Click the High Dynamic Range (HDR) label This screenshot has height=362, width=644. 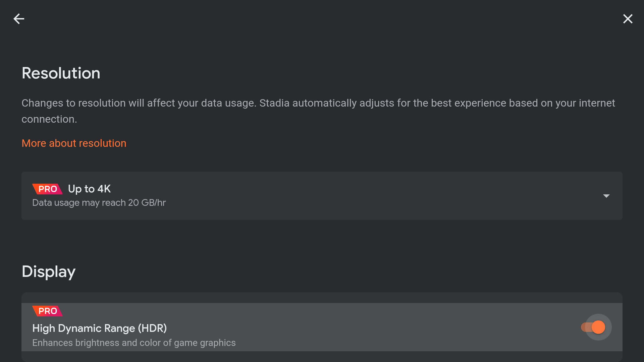point(99,328)
